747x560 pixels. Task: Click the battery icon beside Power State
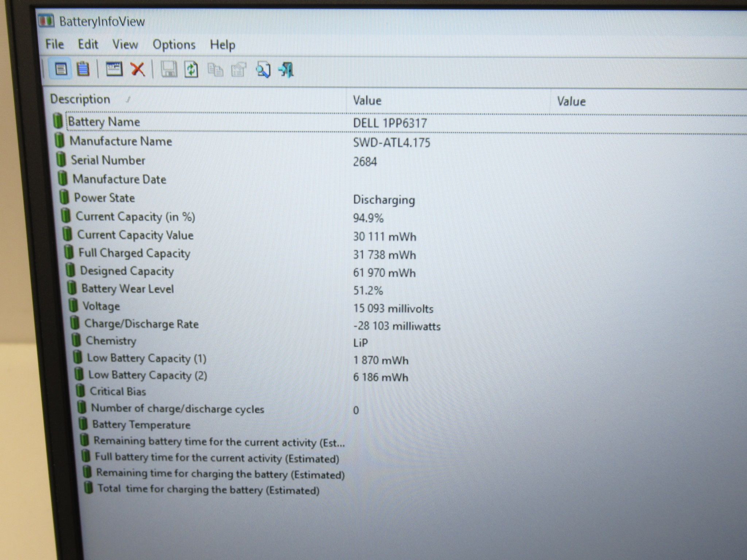(x=64, y=197)
